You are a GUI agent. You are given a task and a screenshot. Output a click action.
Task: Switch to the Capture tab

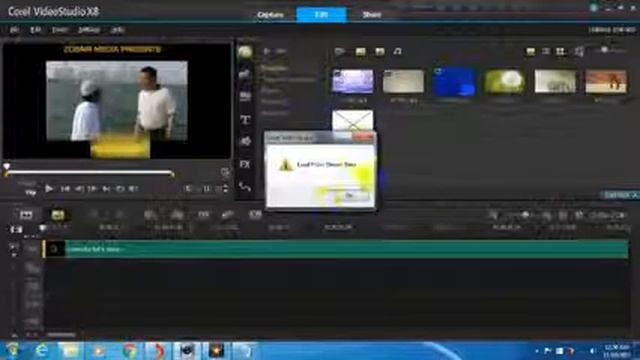point(271,15)
